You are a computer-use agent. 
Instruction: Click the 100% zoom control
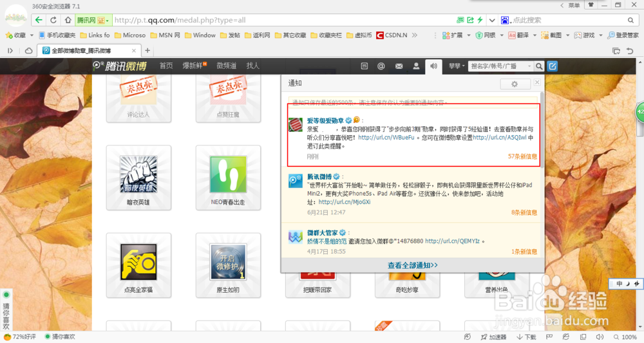point(625,337)
